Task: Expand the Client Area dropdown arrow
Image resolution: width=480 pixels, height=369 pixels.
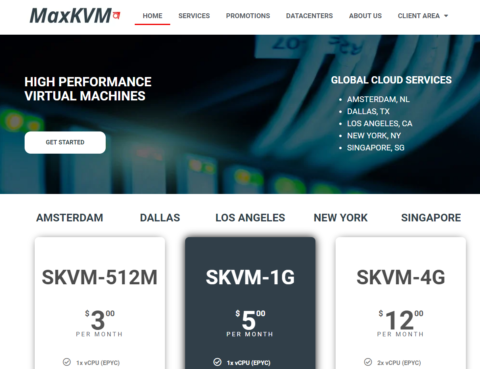Action: pyautogui.click(x=446, y=16)
